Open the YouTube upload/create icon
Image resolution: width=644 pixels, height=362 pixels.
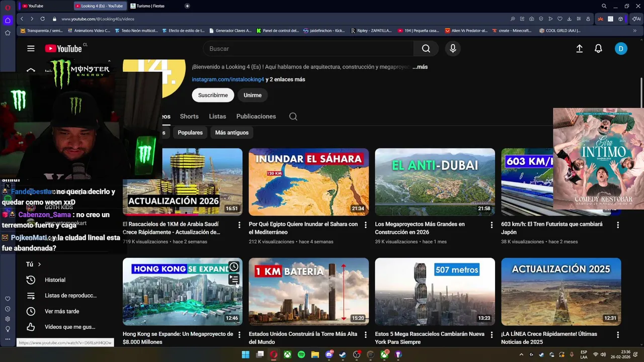pyautogui.click(x=579, y=49)
